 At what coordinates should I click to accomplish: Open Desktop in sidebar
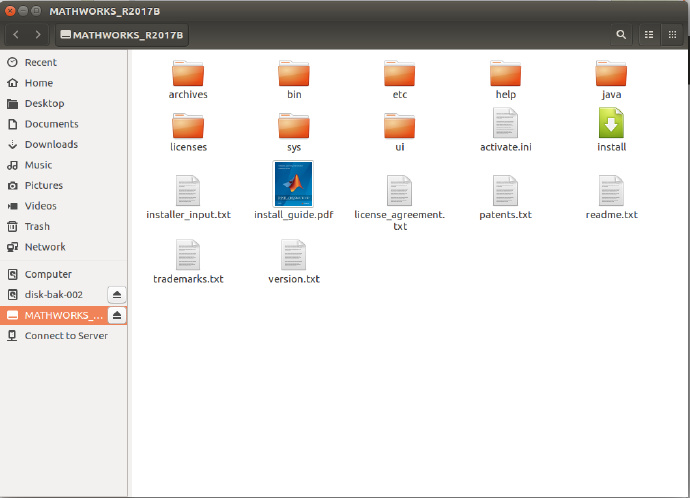pyautogui.click(x=63, y=103)
